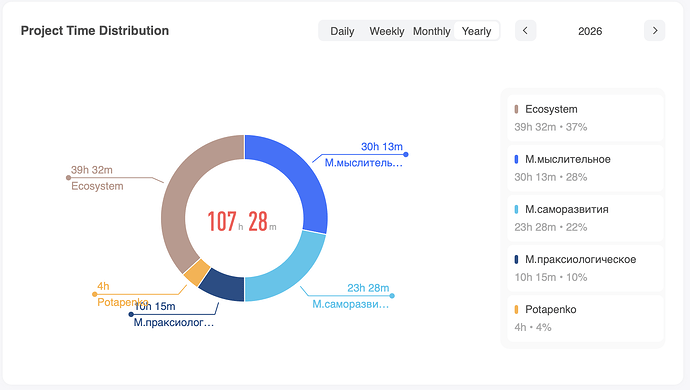The height and width of the screenshot is (390, 690).
Task: Select the М.праксиологическое legend card
Action: pos(585,269)
